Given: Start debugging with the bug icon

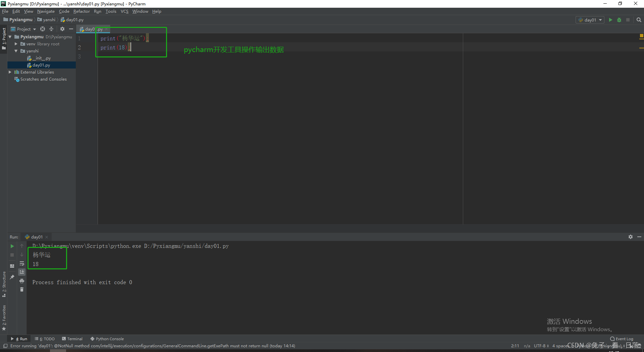Looking at the screenshot, I should (x=619, y=20).
